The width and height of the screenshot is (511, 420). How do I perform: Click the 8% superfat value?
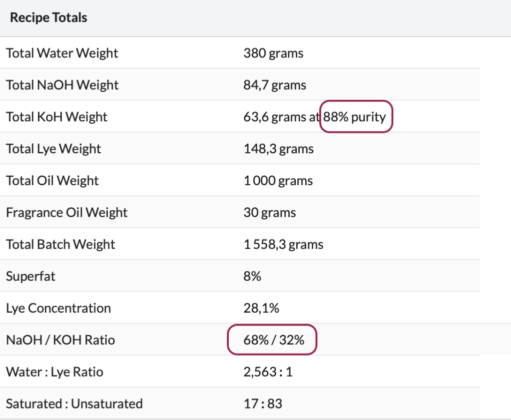[252, 276]
